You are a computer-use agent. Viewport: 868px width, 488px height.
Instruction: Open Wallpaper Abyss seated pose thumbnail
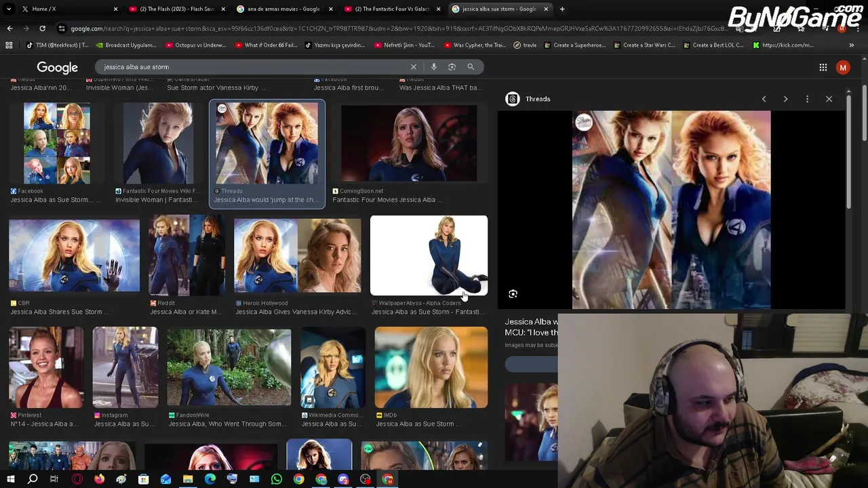click(x=429, y=256)
